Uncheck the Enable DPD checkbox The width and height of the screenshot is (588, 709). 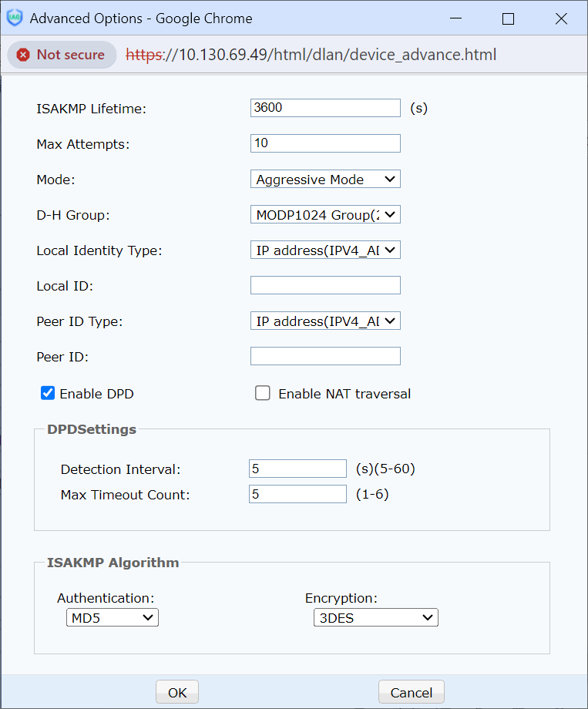click(48, 394)
